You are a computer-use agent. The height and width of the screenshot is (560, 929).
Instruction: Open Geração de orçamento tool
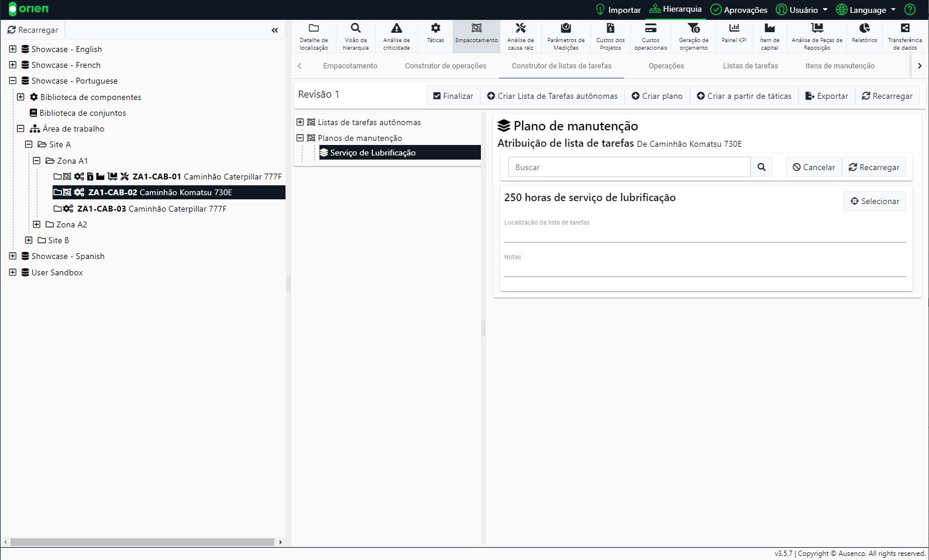pyautogui.click(x=694, y=36)
